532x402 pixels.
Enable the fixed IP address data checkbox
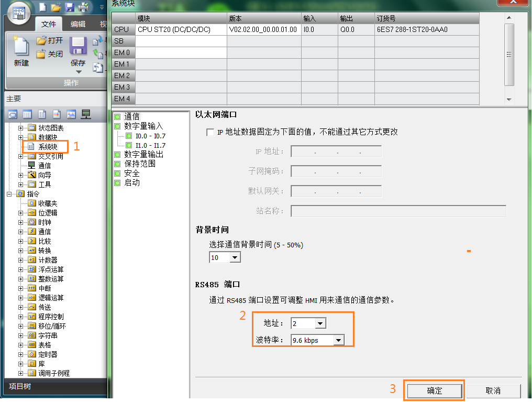click(210, 132)
